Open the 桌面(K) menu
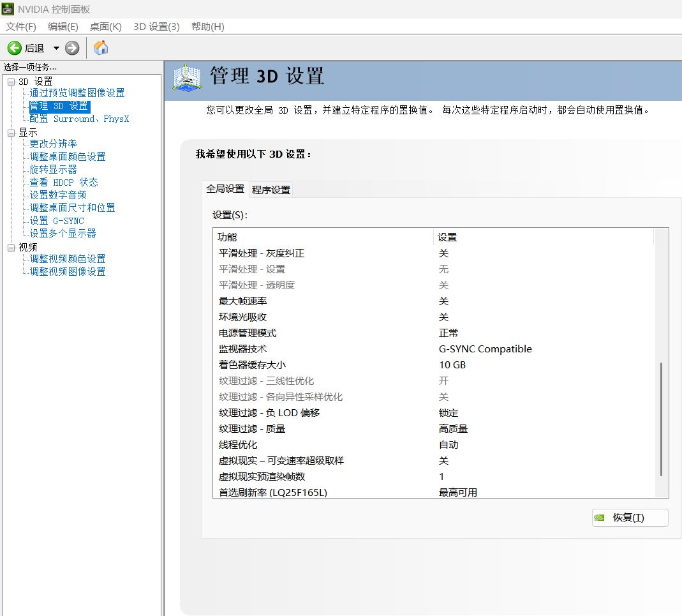 (x=106, y=27)
